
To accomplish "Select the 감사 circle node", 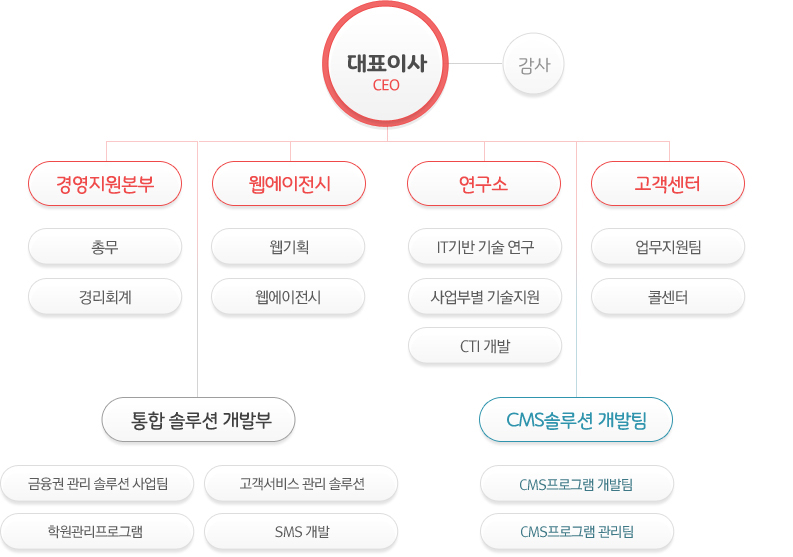I will pyautogui.click(x=534, y=66).
